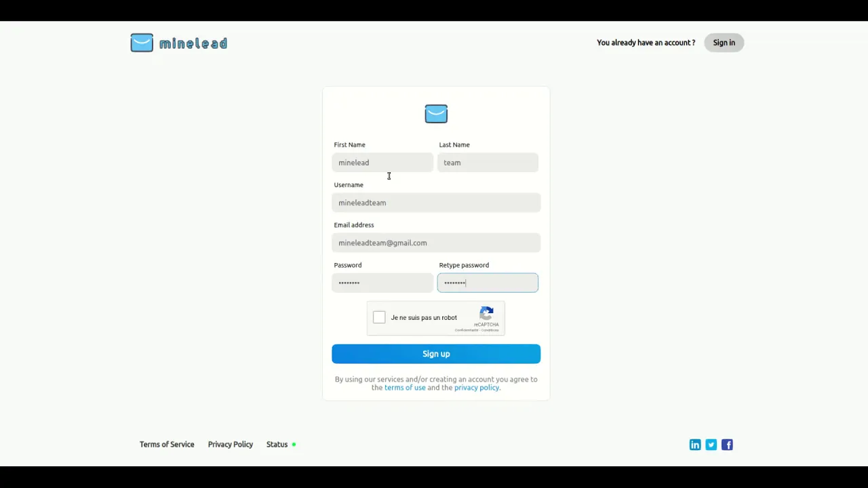Click the minelead wordmark text
868x488 pixels.
click(193, 43)
